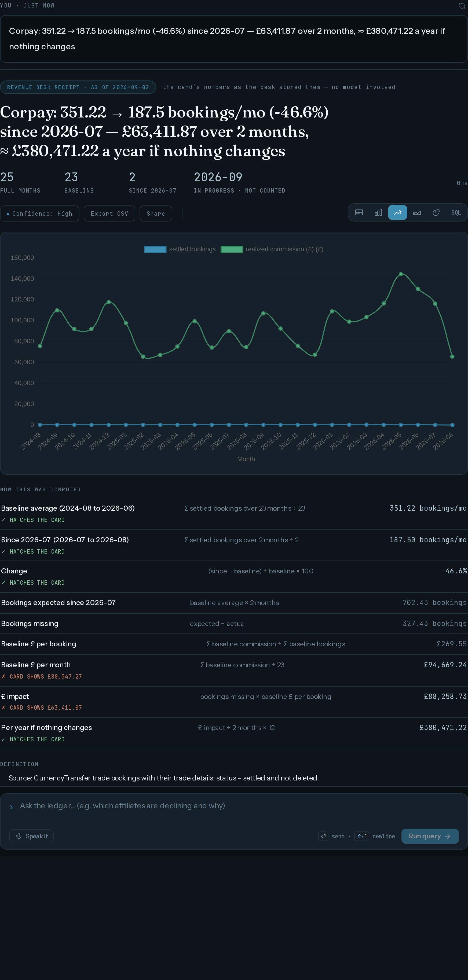
Task: Click the 'Source: CurrencyTransfer trade bookings' definition text
Action: click(x=164, y=778)
